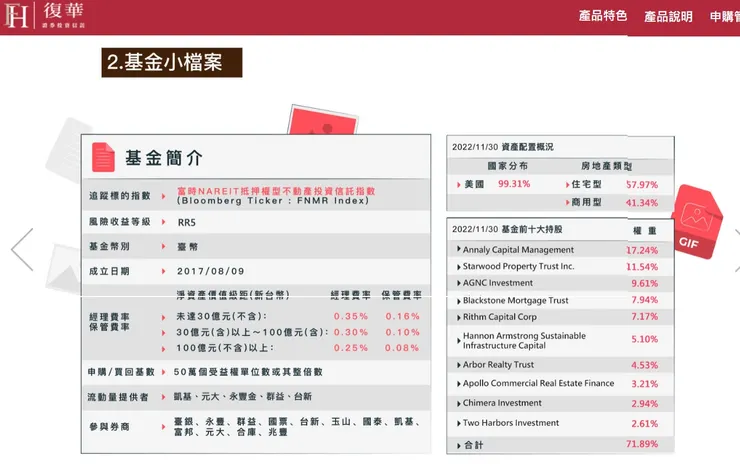Click the 7.94% weight value
Image resolution: width=740 pixels, height=466 pixels.
645,300
